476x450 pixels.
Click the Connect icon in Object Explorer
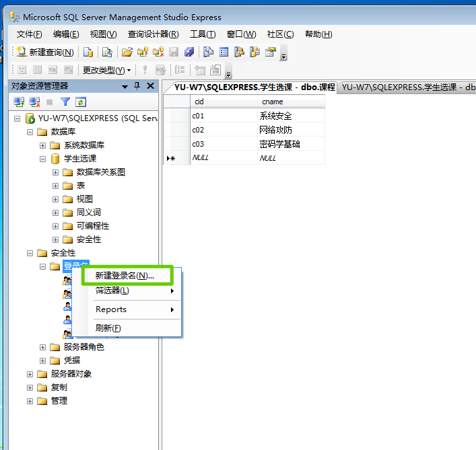(x=19, y=102)
